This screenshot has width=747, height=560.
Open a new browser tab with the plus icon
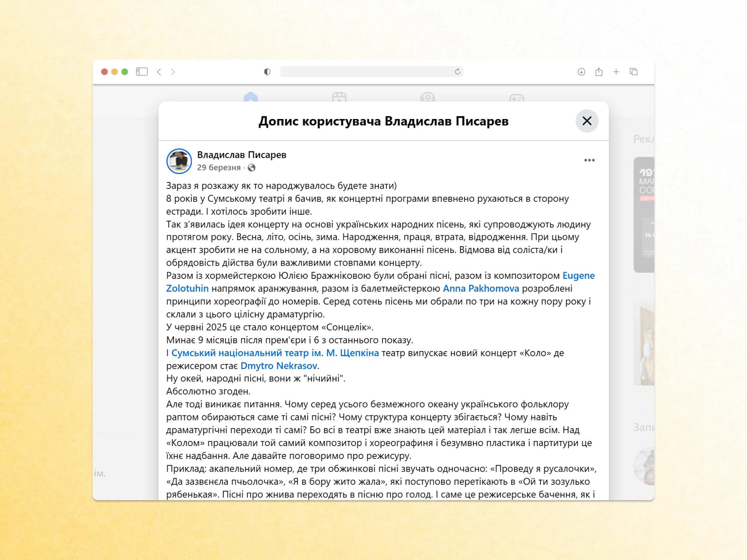[x=616, y=72]
